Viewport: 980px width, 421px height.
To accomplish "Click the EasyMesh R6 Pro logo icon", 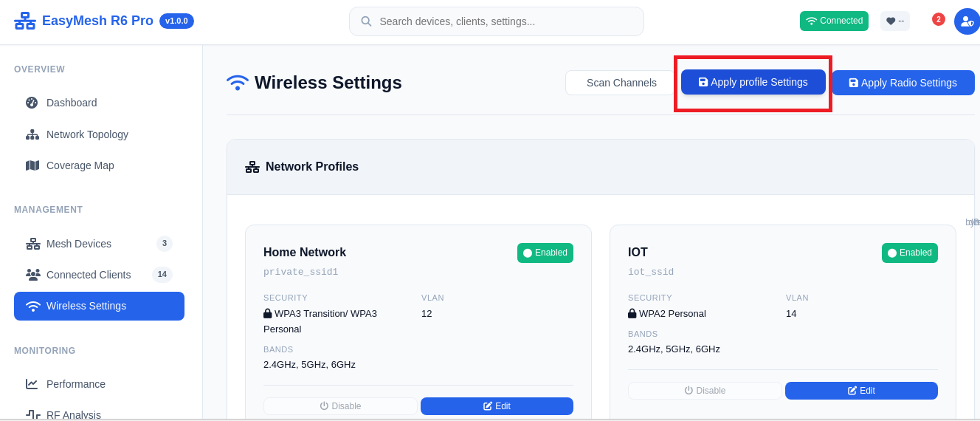I will pyautogui.click(x=25, y=21).
